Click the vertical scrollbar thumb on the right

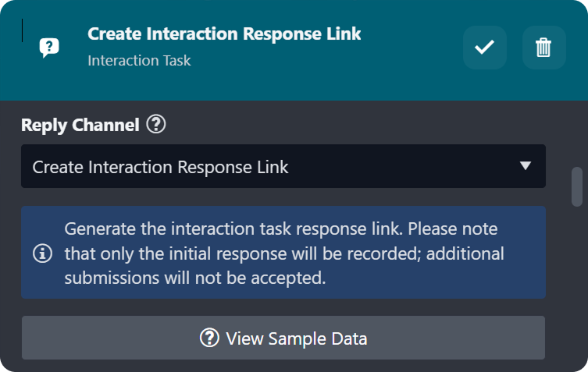coord(578,186)
